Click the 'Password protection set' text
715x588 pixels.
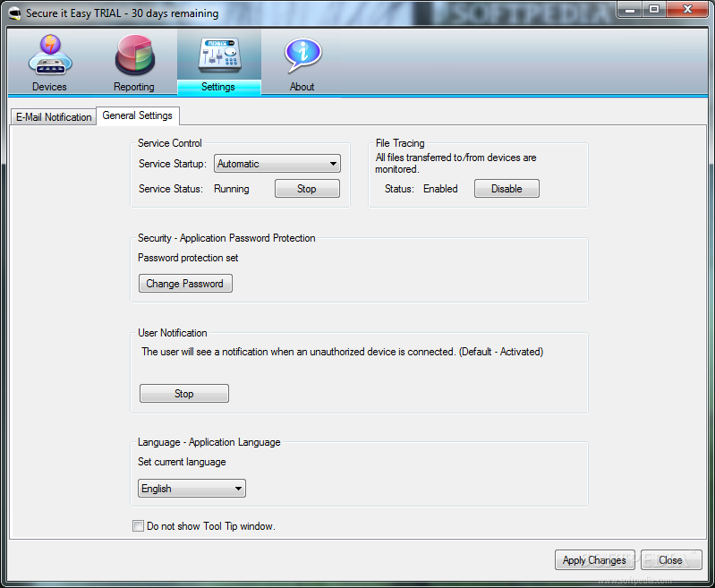click(188, 258)
